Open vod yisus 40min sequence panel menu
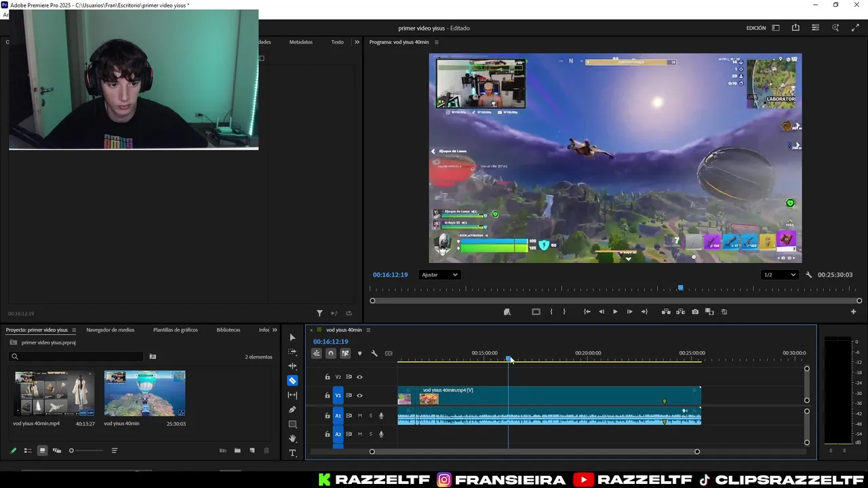This screenshot has width=868, height=488. coord(368,330)
